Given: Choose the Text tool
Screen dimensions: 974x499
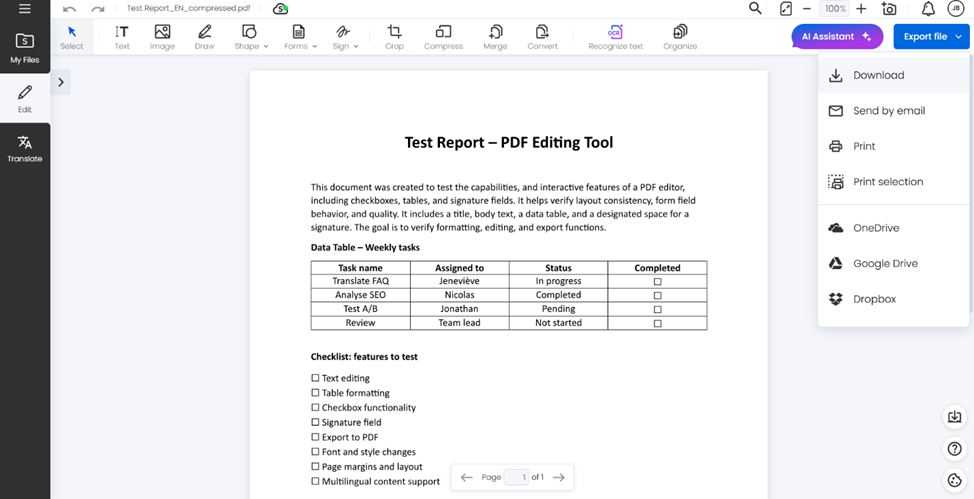Looking at the screenshot, I should (122, 37).
